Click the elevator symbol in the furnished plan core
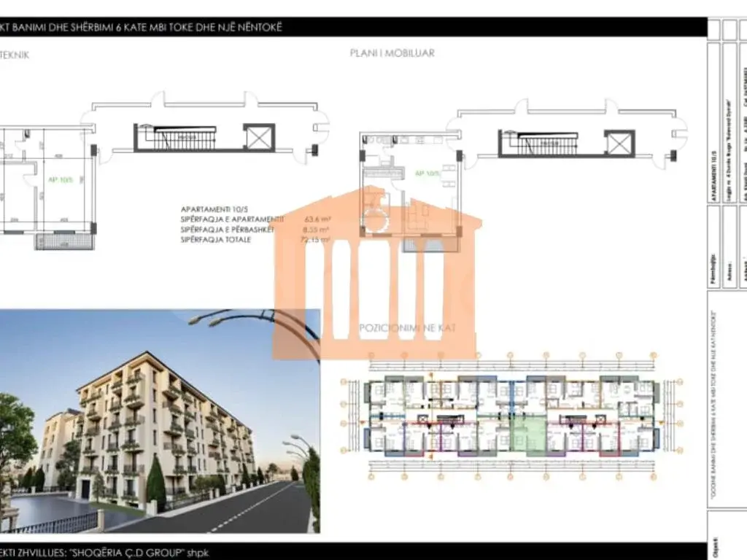Viewport: 747px width, 560px height. (619, 144)
